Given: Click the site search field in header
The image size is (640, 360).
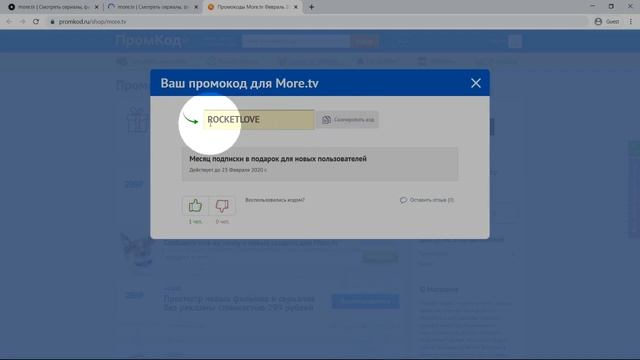Looking at the screenshot, I should coord(296,41).
